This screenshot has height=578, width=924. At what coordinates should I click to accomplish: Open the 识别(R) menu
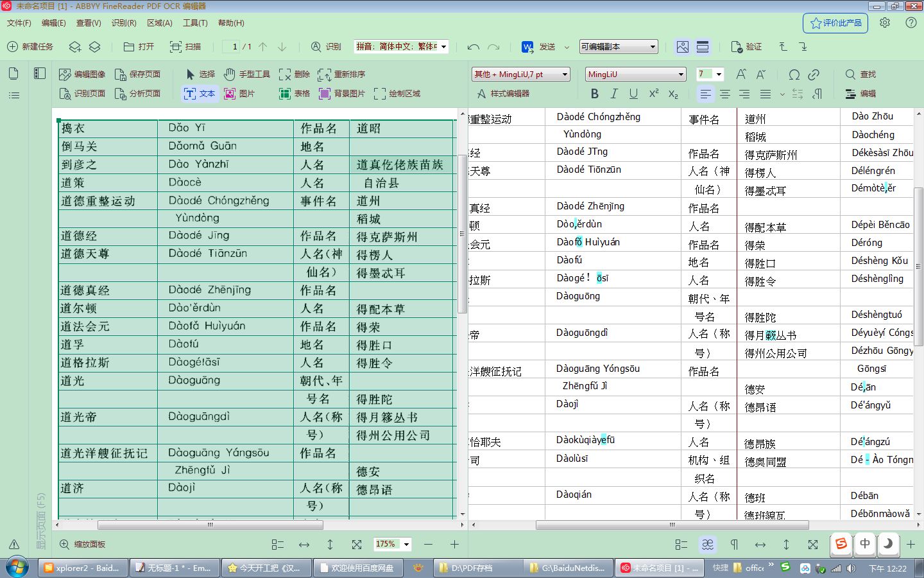pos(124,23)
